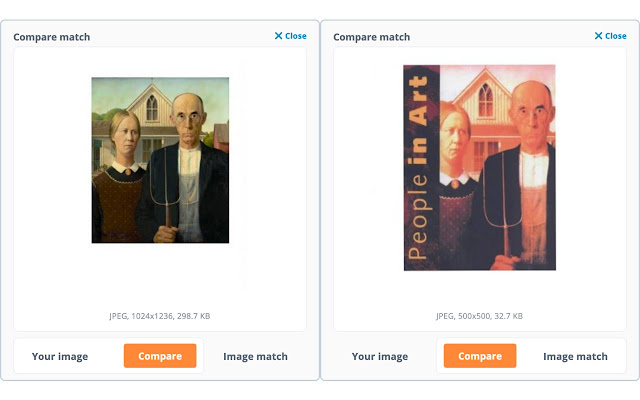Select 'Your image' tab in right panel
Image resolution: width=640 pixels, height=400 pixels.
380,356
